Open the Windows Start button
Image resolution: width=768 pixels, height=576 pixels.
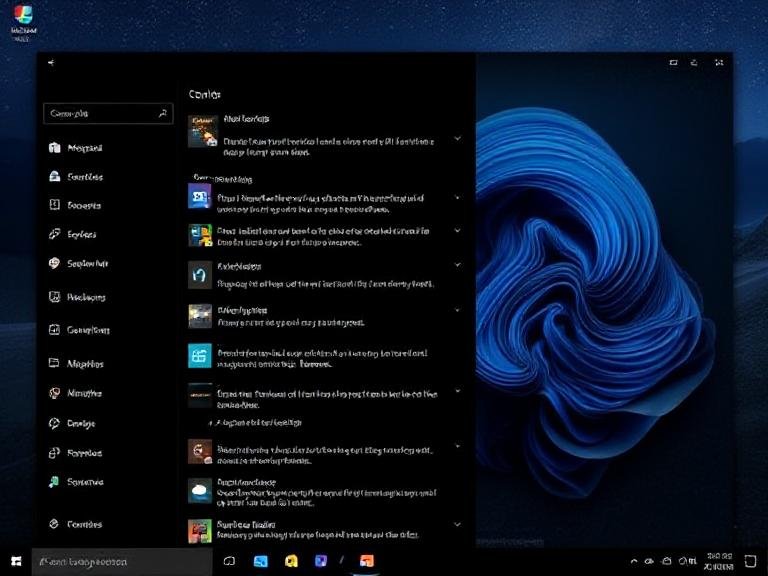[16, 561]
